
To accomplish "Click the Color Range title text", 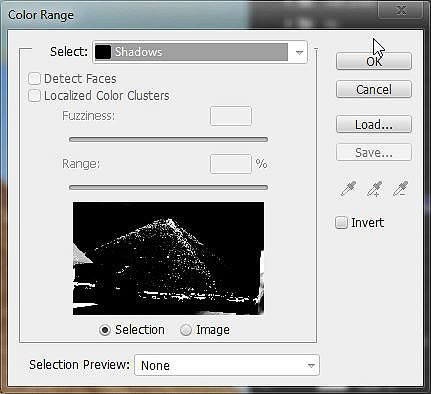I will pos(41,15).
